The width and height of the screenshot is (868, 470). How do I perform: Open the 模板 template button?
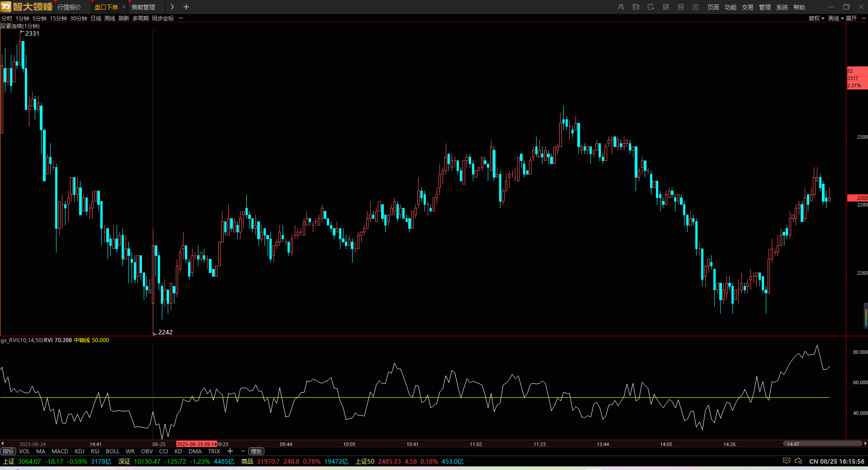click(256, 451)
